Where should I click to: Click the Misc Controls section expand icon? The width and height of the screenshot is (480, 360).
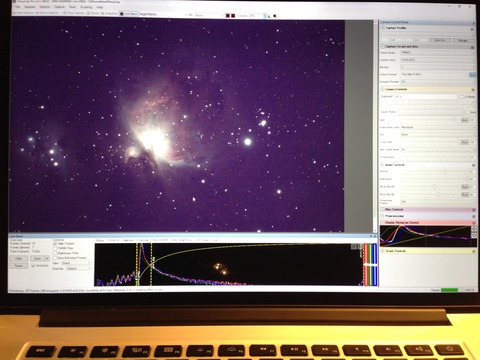[x=383, y=210]
